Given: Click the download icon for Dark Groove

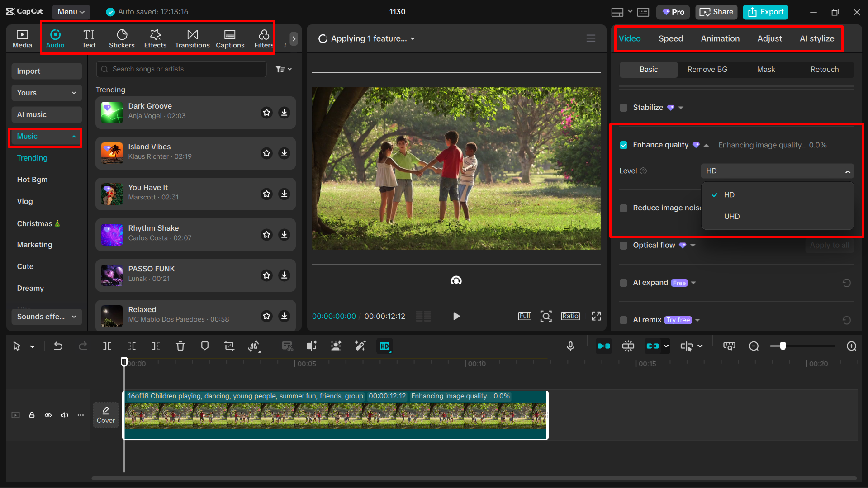Looking at the screenshot, I should 284,112.
